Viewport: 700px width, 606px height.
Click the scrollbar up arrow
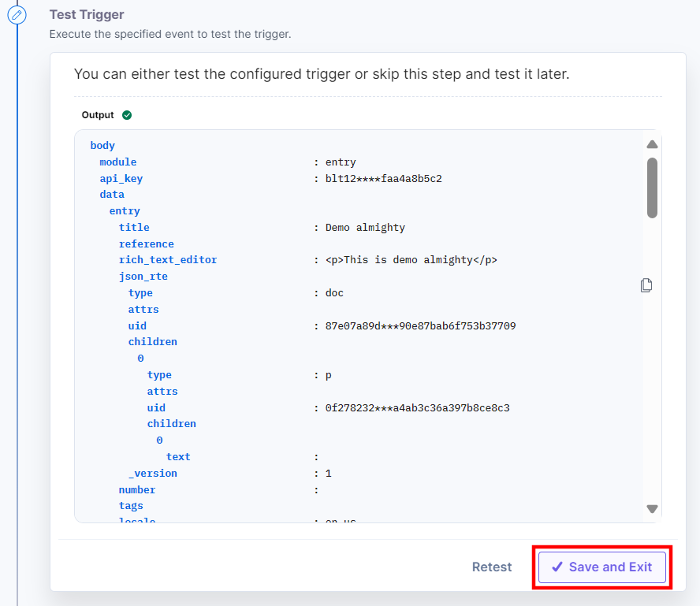(x=652, y=144)
